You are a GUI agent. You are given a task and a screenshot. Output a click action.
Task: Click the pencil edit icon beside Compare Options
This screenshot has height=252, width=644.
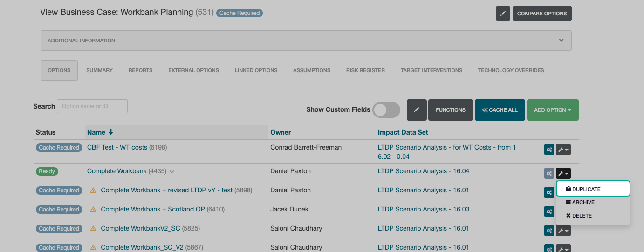pyautogui.click(x=503, y=14)
